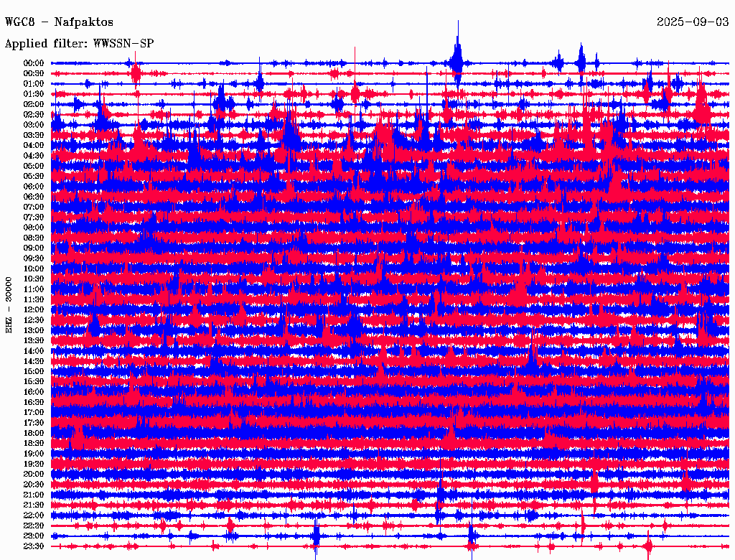
Task: Click the 17:00 time label
Action: 34,413
